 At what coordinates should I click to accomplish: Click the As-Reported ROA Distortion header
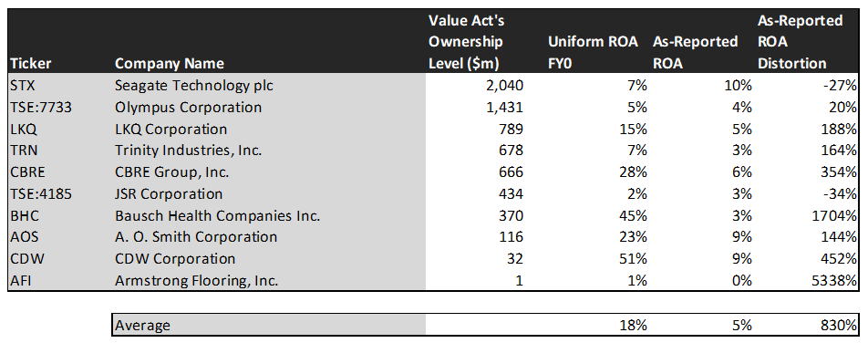(x=800, y=42)
